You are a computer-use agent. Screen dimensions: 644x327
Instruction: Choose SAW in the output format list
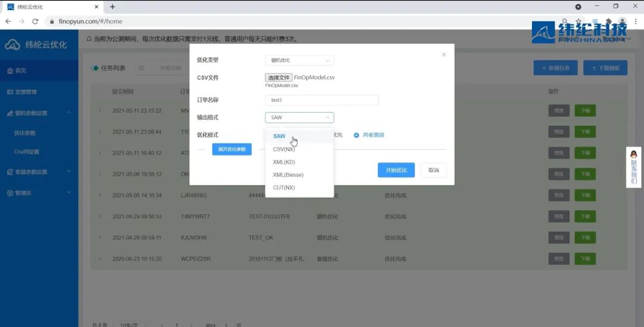[299, 136]
